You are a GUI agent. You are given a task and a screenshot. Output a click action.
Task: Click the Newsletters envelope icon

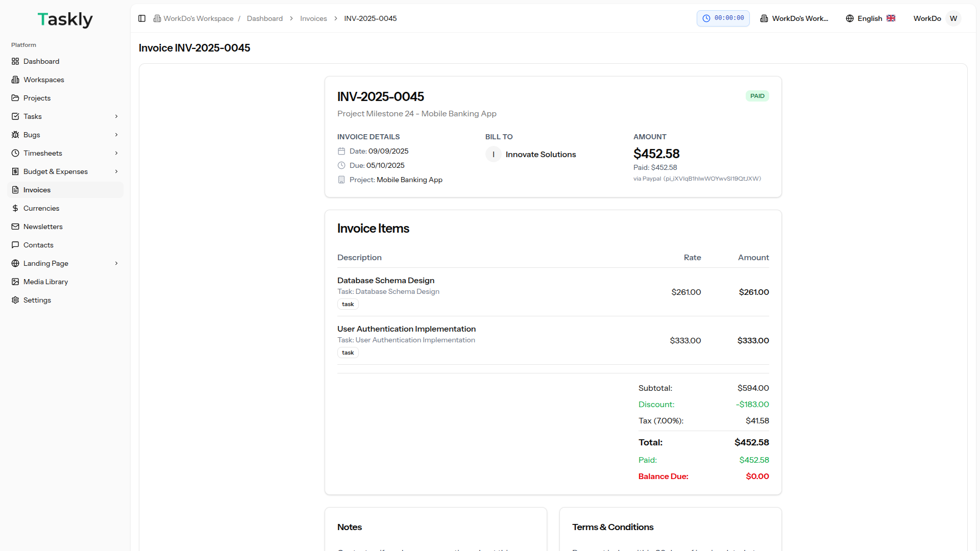(x=15, y=227)
